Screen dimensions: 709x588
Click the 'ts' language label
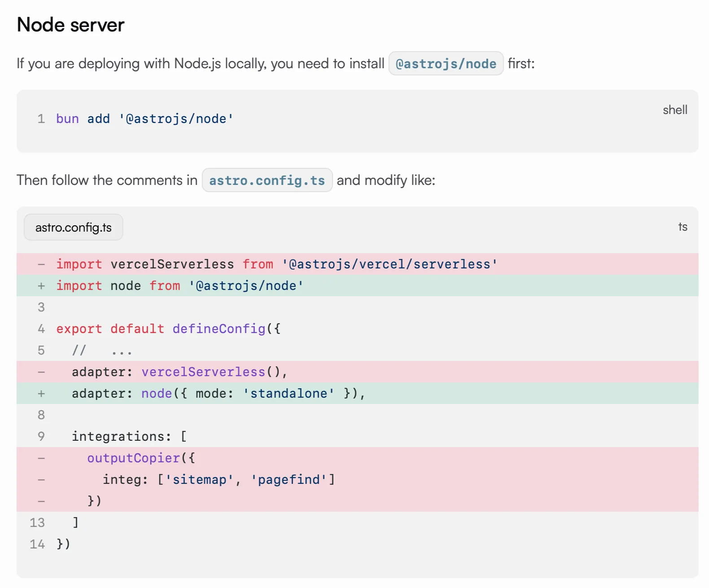683,227
